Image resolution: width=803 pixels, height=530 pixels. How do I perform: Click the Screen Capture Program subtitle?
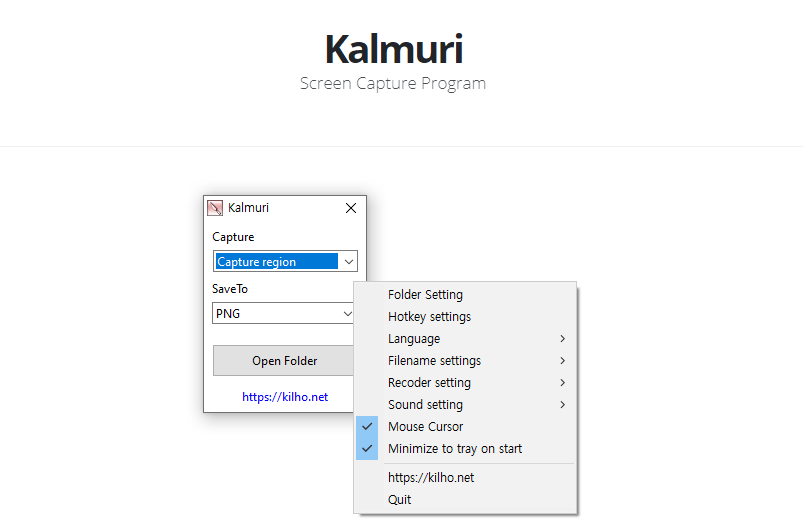click(x=393, y=83)
